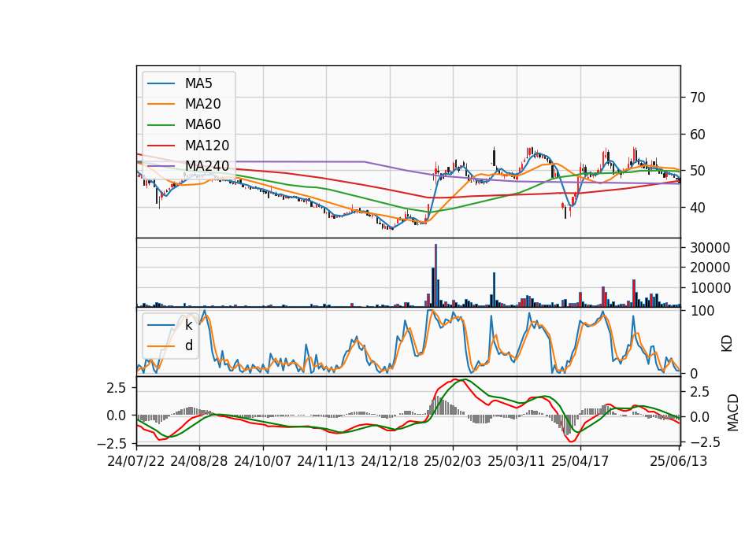Click the 24/12/18 date axis label
Screen dimensions: 756x543
[x=390, y=461]
